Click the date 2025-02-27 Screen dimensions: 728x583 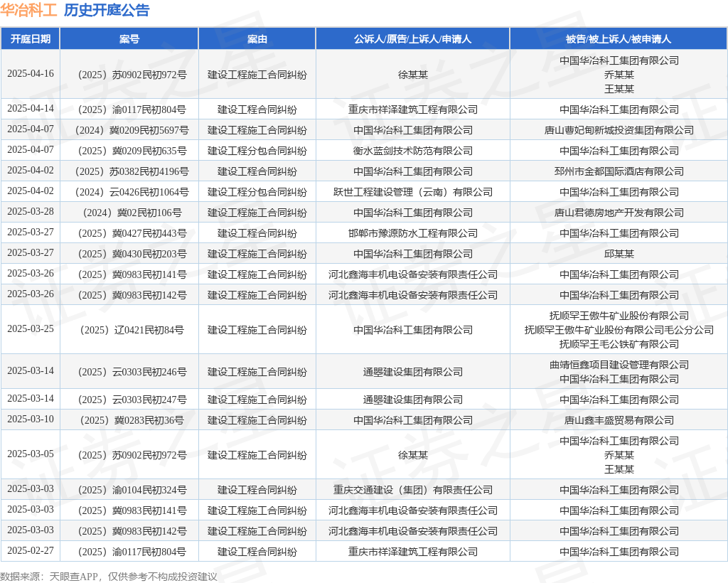tap(30, 550)
